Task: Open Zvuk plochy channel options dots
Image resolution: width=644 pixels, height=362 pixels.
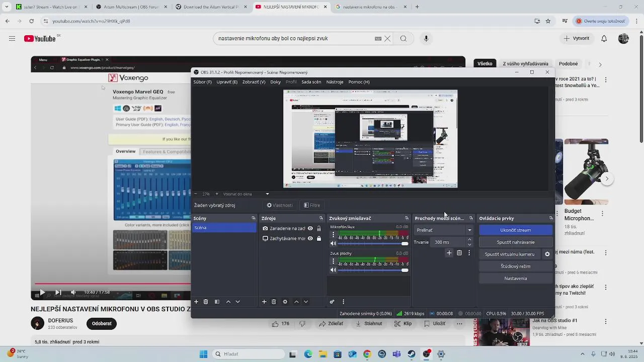Action: (333, 261)
